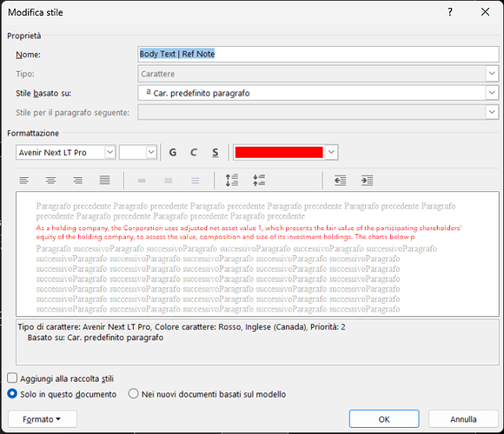Select Nei nuovi documenti basati sul modello
This screenshot has width=504, height=434.
(134, 393)
